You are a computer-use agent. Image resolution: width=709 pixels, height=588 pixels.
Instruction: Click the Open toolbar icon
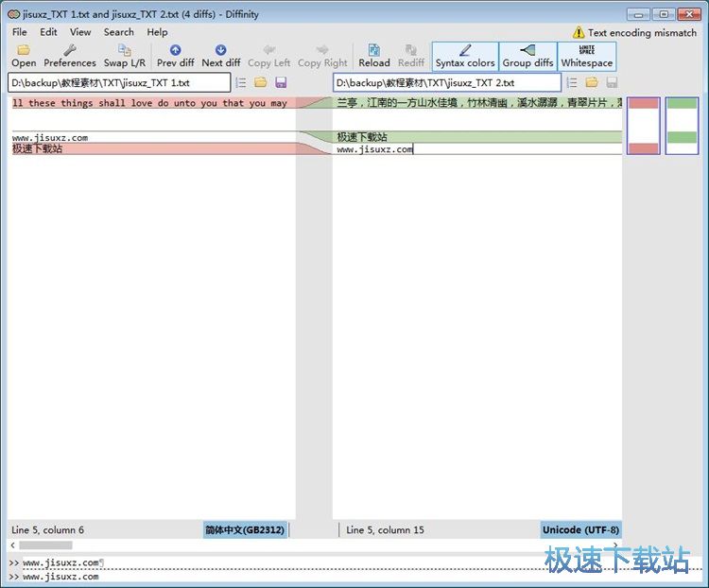[24, 56]
